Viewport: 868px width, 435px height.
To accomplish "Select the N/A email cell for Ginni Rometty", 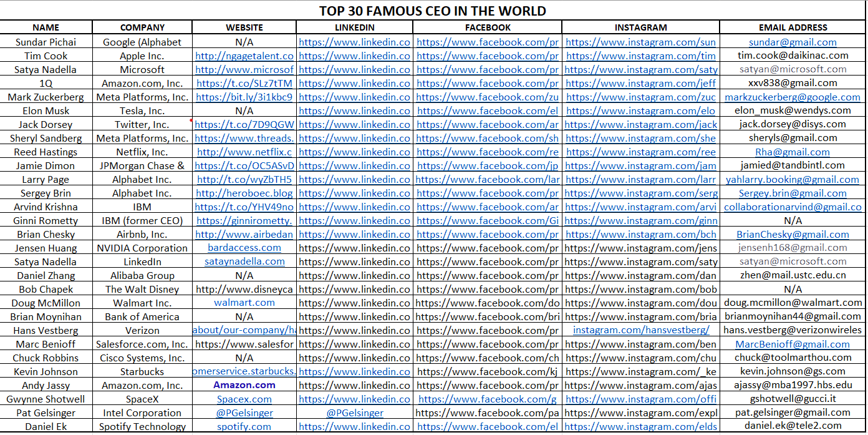I will (793, 220).
